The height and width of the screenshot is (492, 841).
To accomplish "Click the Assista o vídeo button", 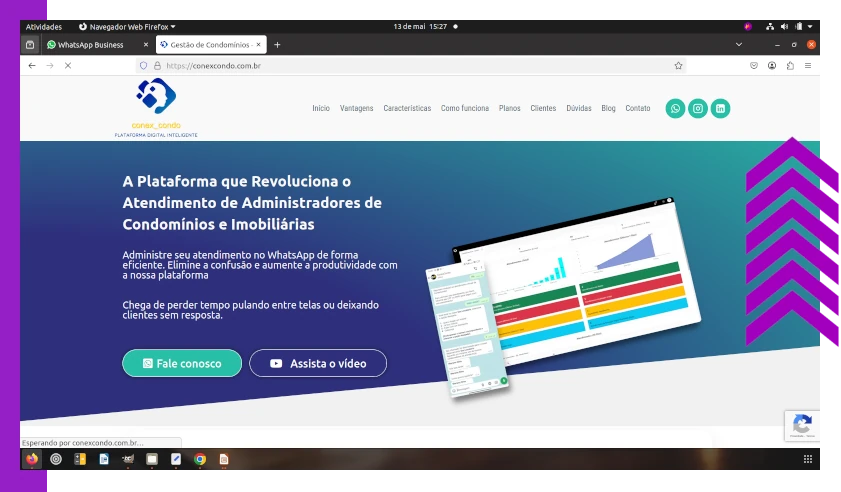I will pos(318,363).
